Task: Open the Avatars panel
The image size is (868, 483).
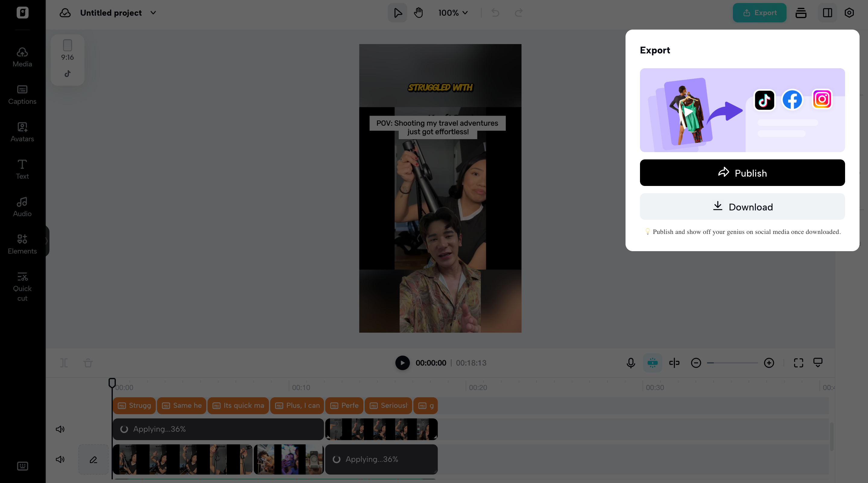Action: pyautogui.click(x=22, y=132)
